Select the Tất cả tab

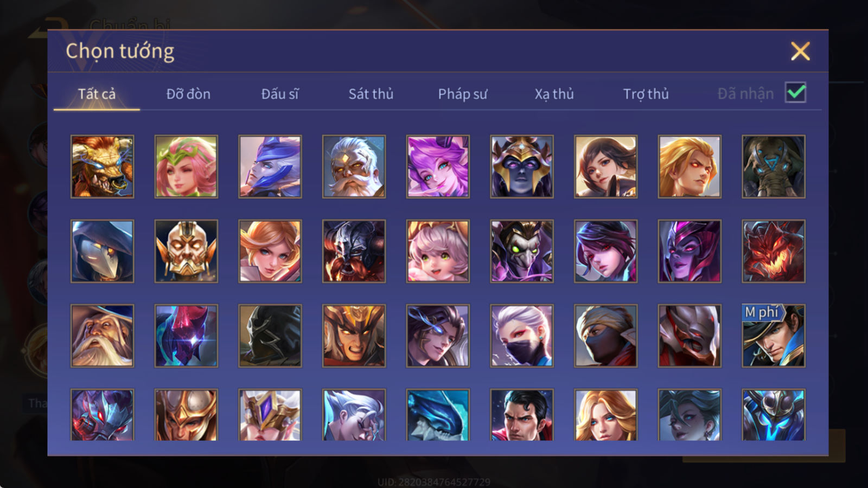[97, 94]
